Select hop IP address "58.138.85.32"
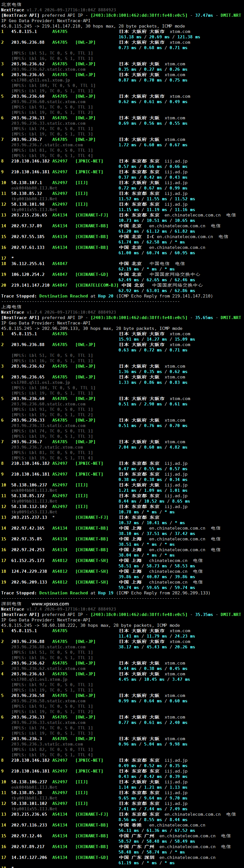 (x=27, y=193)
